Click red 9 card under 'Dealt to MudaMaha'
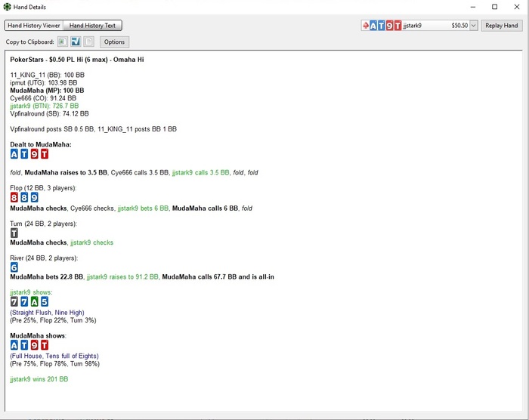The width and height of the screenshot is (529, 420). click(35, 154)
